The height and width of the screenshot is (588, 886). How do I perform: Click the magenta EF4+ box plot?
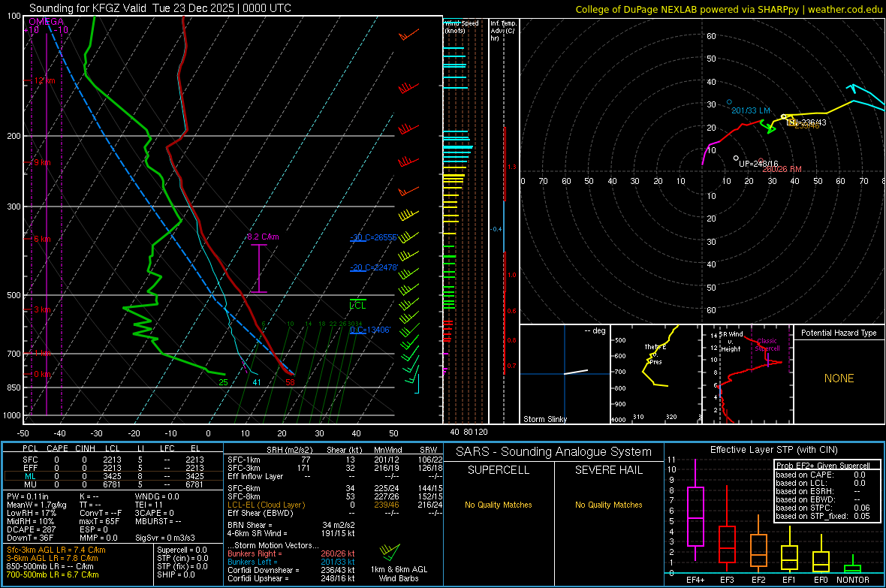[695, 511]
